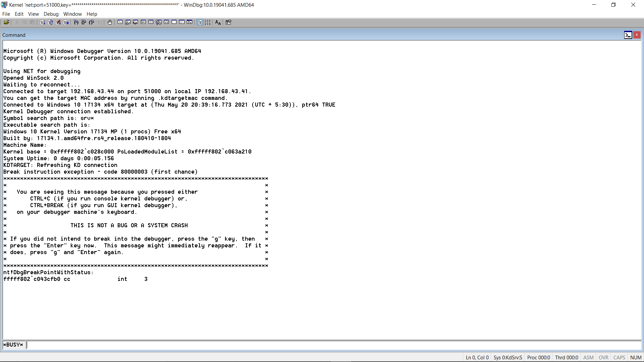Image resolution: width=644 pixels, height=362 pixels.
Task: Click the Open Source File toolbar icon
Action: point(6,22)
